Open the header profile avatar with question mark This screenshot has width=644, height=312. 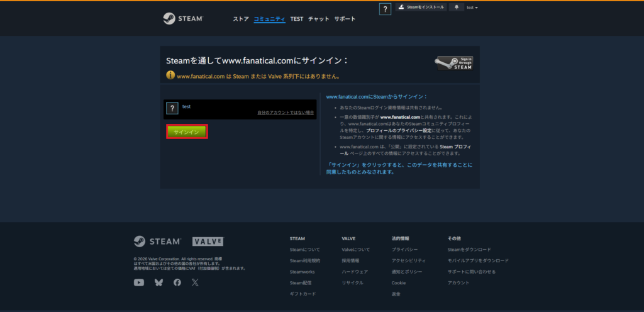point(385,9)
